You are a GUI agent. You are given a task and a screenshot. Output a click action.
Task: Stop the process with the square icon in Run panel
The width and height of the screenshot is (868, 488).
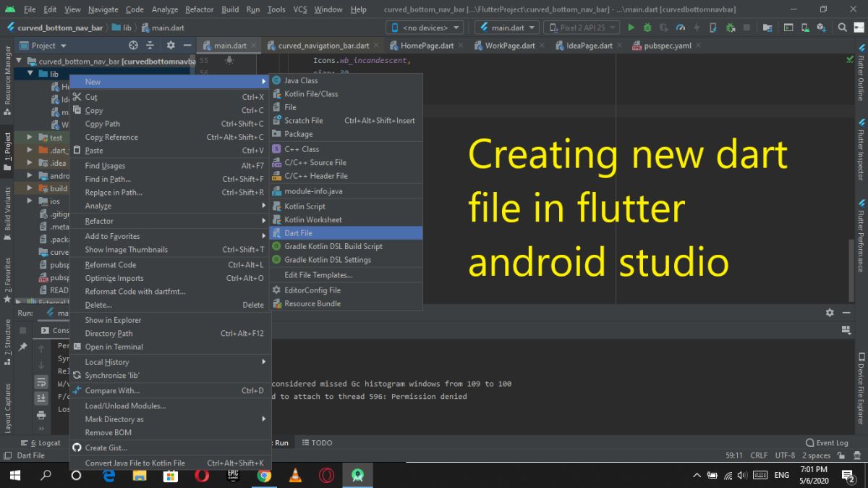coord(22,330)
